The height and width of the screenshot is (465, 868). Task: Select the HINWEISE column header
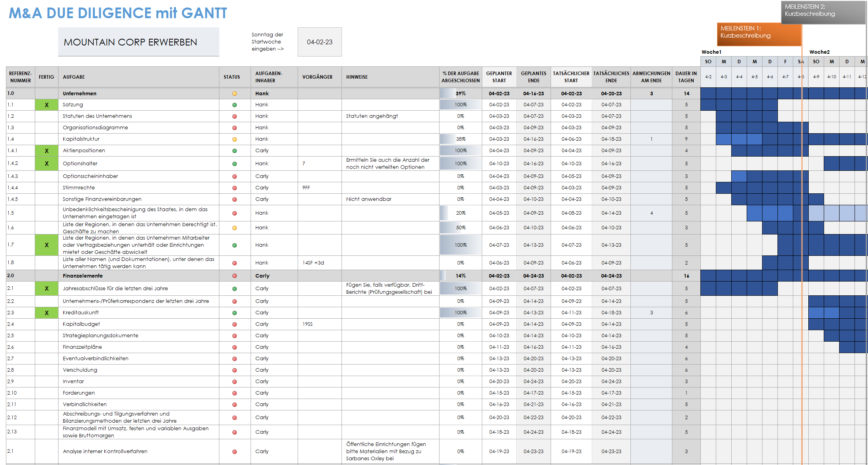click(391, 77)
